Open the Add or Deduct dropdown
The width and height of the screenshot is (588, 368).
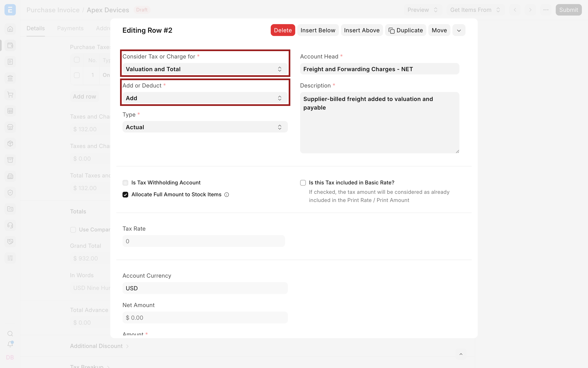coord(205,98)
